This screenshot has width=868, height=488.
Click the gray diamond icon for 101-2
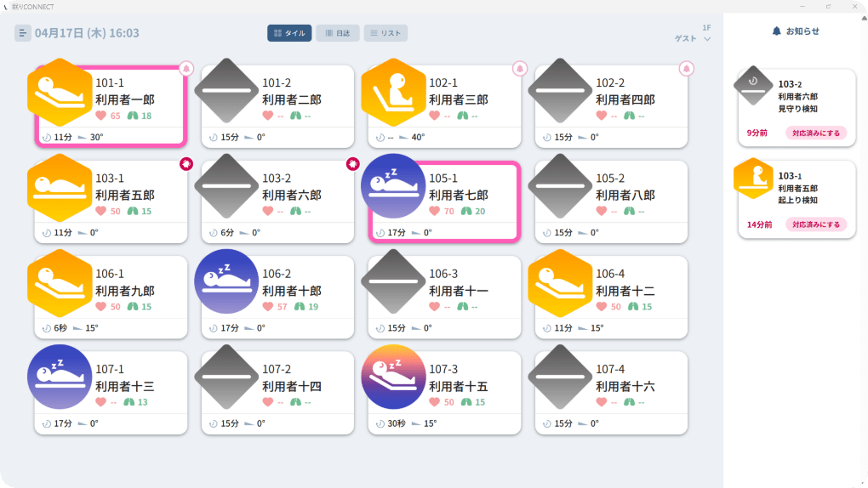tap(226, 90)
